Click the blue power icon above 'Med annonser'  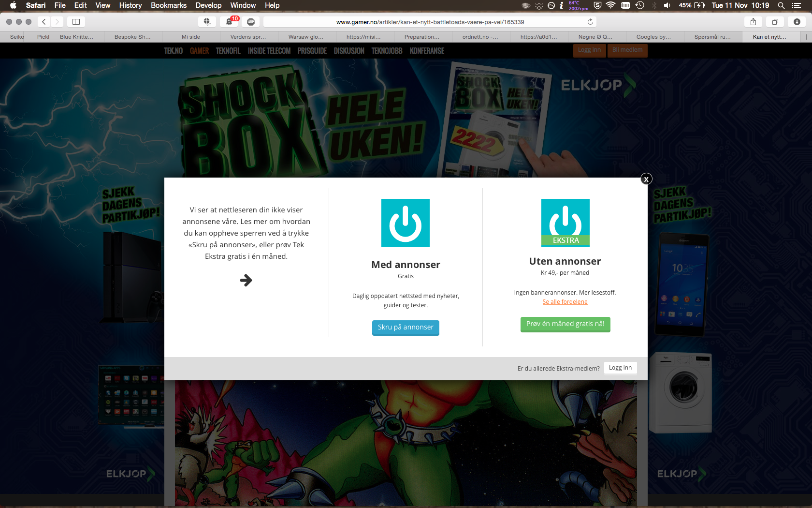[x=406, y=223]
